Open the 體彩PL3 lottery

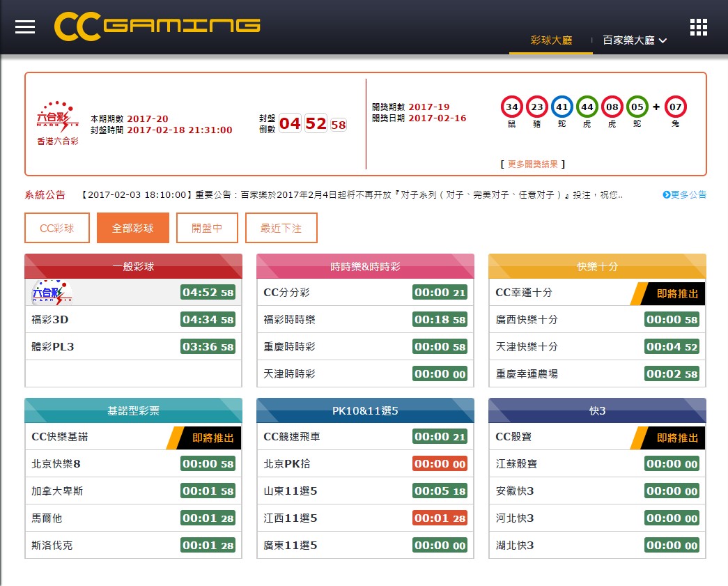[x=133, y=347]
